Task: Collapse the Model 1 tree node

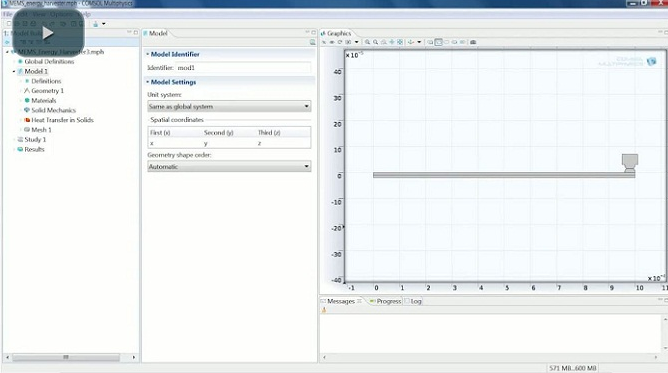Action: 14,72
